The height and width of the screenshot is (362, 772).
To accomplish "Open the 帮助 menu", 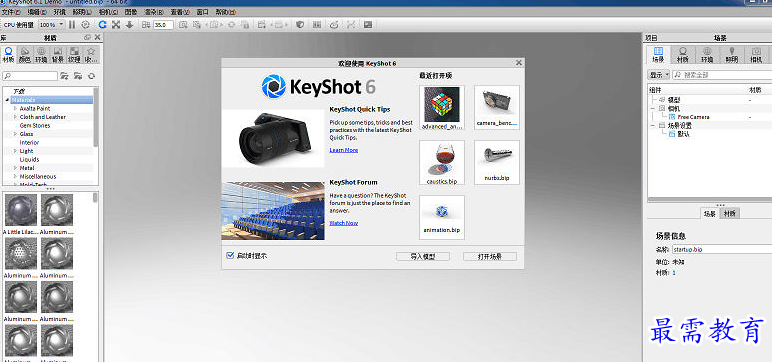I will point(225,12).
